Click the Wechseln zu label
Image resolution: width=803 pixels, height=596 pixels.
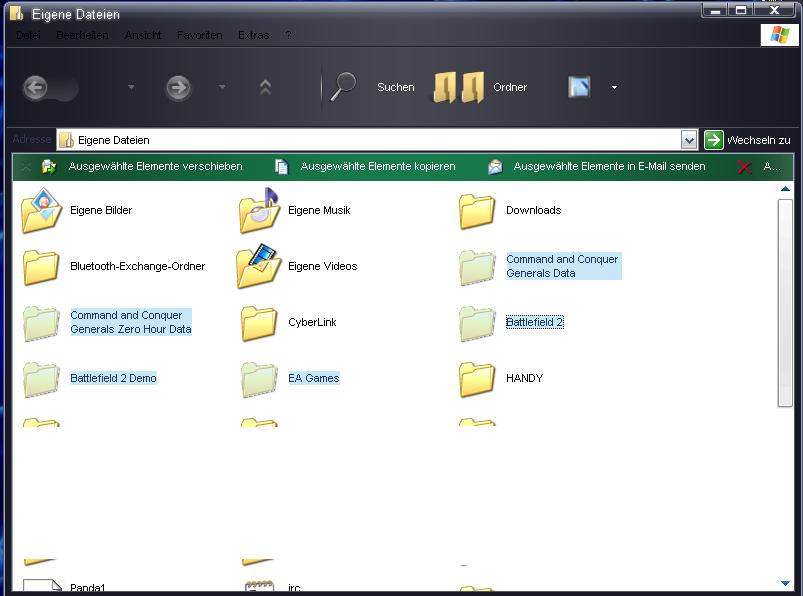pos(758,140)
